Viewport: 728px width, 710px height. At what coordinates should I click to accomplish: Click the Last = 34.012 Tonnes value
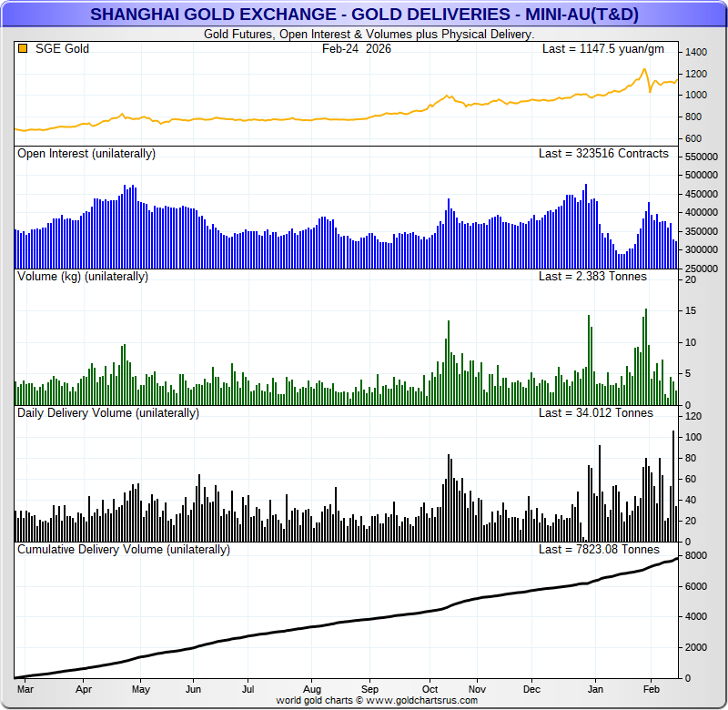[595, 412]
